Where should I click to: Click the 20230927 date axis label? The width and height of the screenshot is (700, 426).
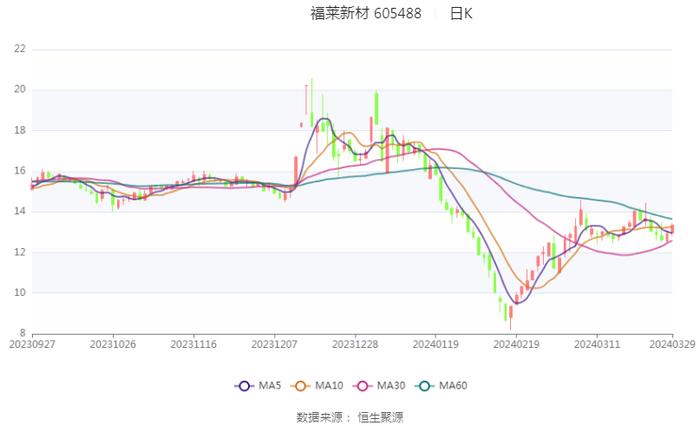click(x=33, y=343)
